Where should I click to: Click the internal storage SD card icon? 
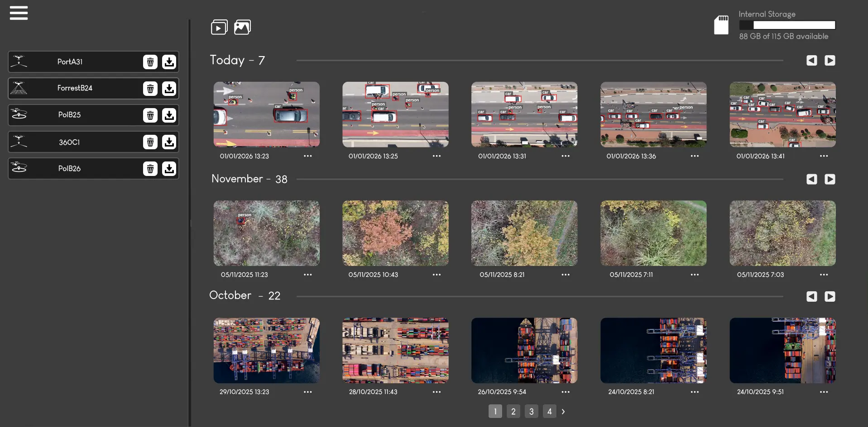tap(721, 25)
